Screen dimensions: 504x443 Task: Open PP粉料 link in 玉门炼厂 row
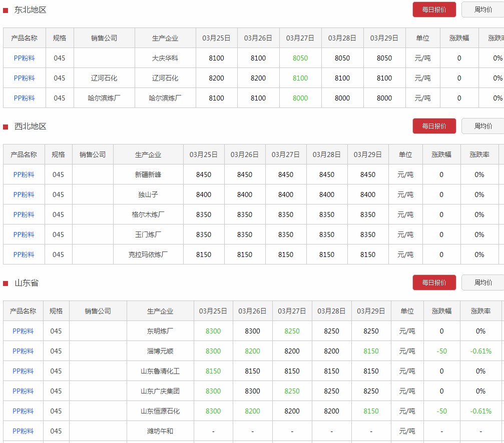point(24,234)
